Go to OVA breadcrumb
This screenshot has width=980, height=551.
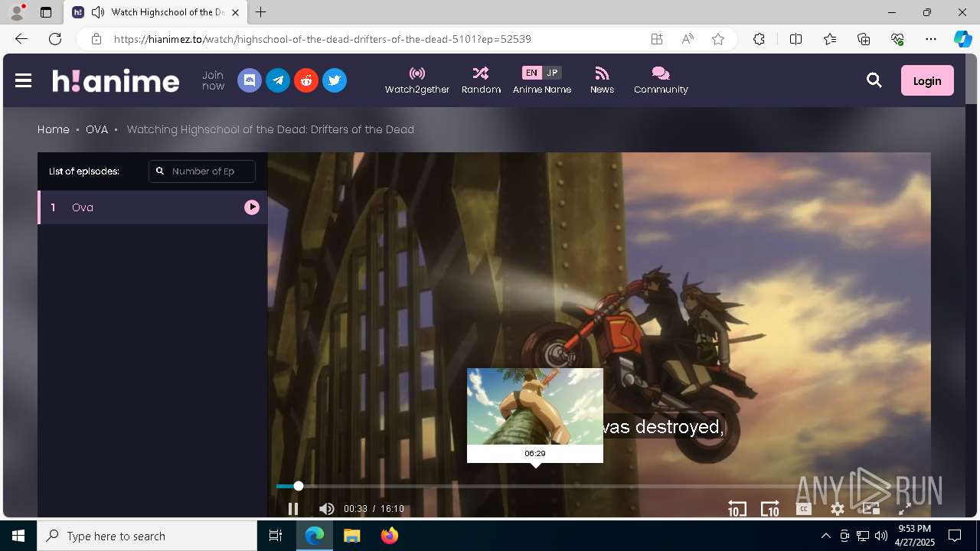[x=96, y=129]
